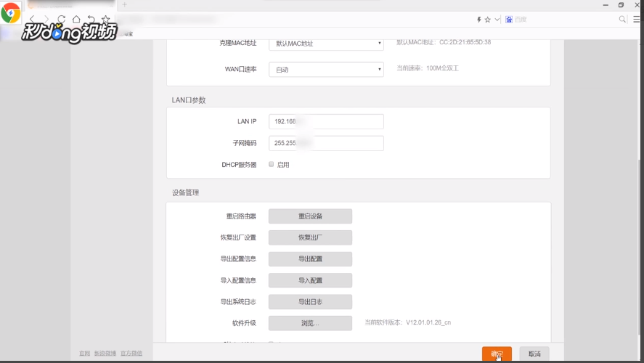644x363 pixels.
Task: Select the software version text V12.01.01.26_cn
Action: click(x=428, y=323)
